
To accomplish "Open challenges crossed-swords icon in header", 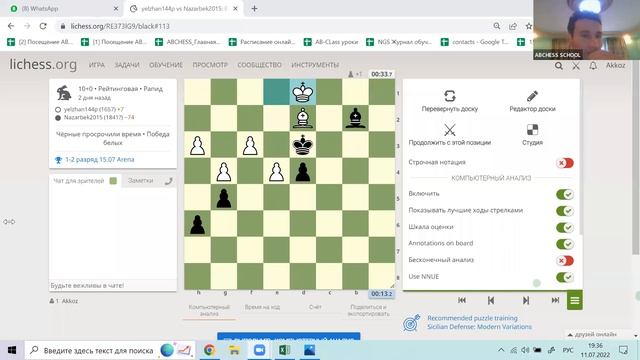I will (x=576, y=65).
